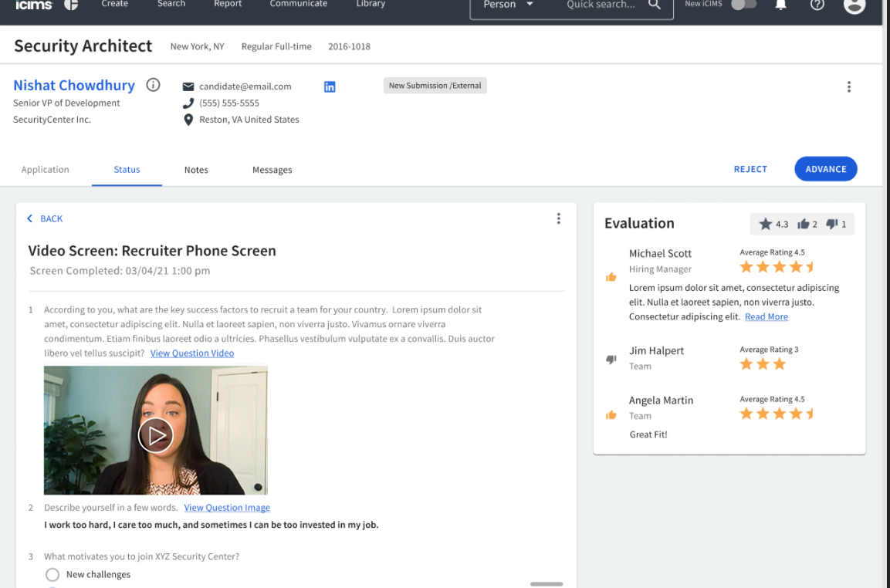Open the View Question Video link
Viewport: 890px width, 588px height.
[x=192, y=353]
